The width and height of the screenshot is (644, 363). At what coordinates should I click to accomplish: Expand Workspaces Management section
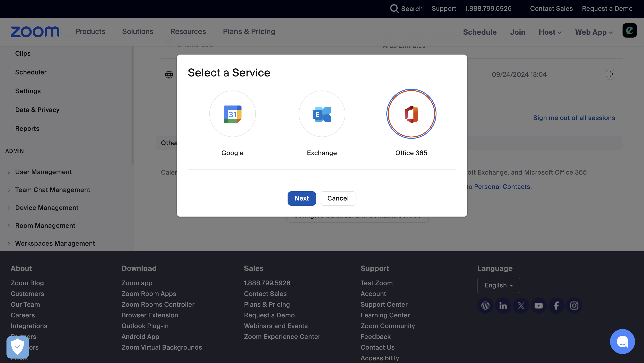(x=55, y=243)
